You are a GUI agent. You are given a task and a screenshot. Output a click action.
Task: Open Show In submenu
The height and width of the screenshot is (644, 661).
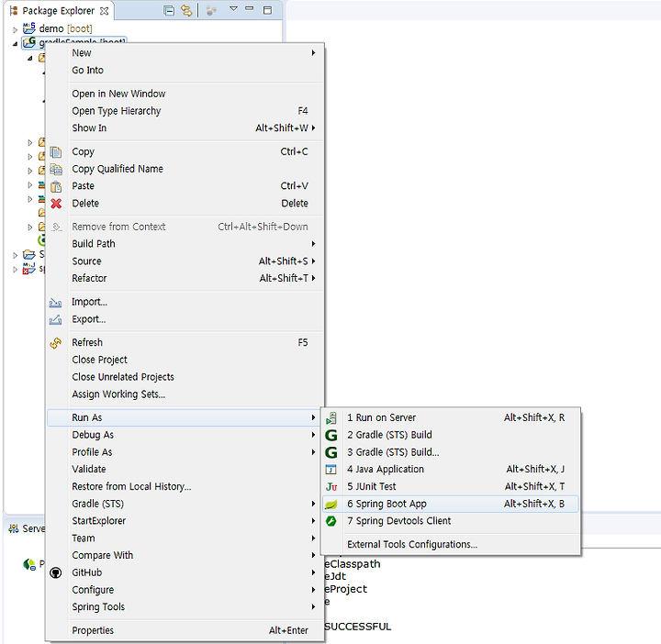(185, 128)
